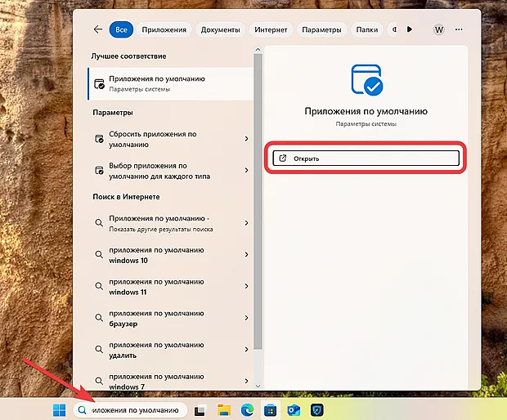Click settings icon beside Выбор приложения
The width and height of the screenshot is (507, 420).
click(99, 170)
